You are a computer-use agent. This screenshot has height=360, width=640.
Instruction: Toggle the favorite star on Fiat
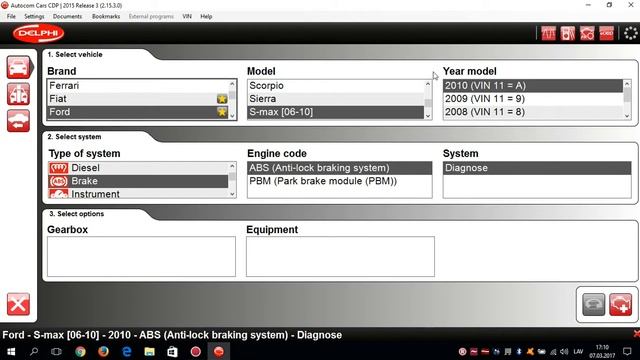222,99
